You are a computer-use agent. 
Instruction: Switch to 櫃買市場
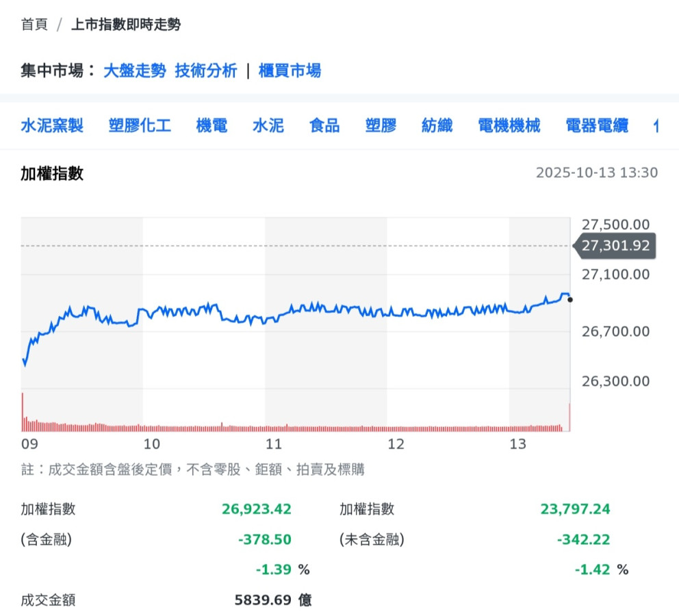click(290, 70)
